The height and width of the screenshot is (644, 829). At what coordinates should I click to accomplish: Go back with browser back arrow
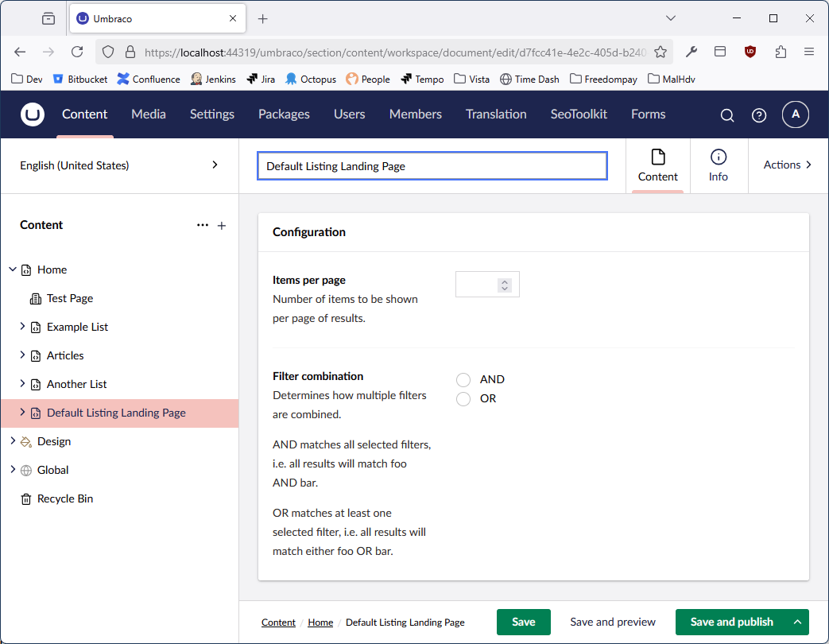coord(20,52)
